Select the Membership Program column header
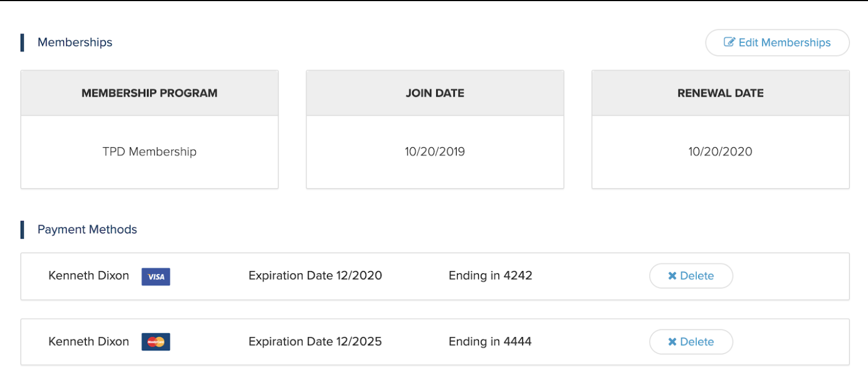 (150, 93)
